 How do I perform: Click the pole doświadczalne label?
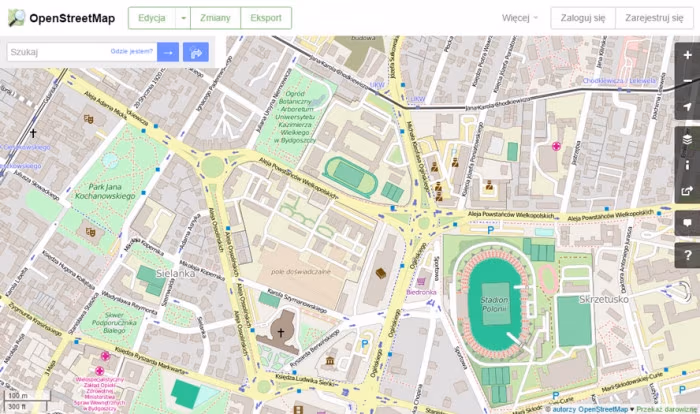coord(300,272)
